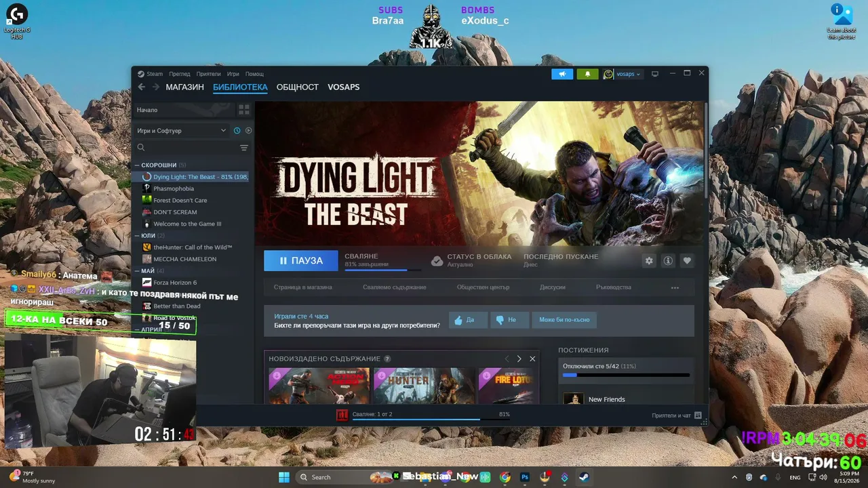Image resolution: width=868 pixels, height=488 pixels.
Task: Select theHunter: Call of the Wild
Action: point(193,247)
